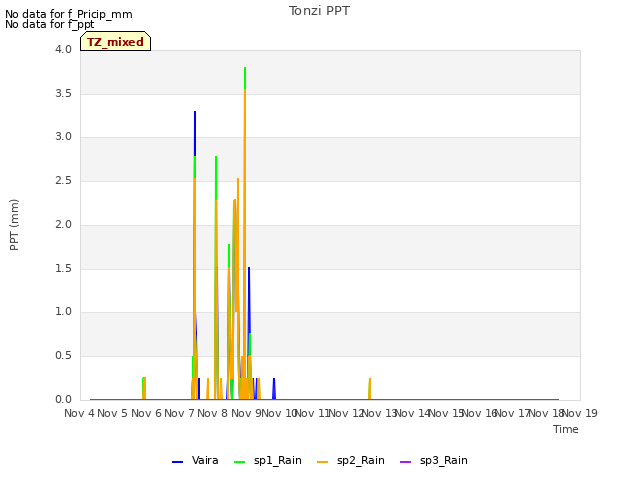Click the Nov 6 x-axis tick label
640x480 pixels.
[x=146, y=413]
